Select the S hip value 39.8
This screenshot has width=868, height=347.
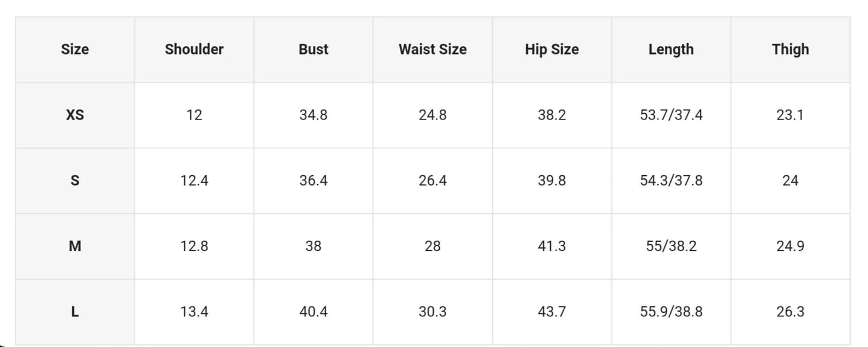552,180
